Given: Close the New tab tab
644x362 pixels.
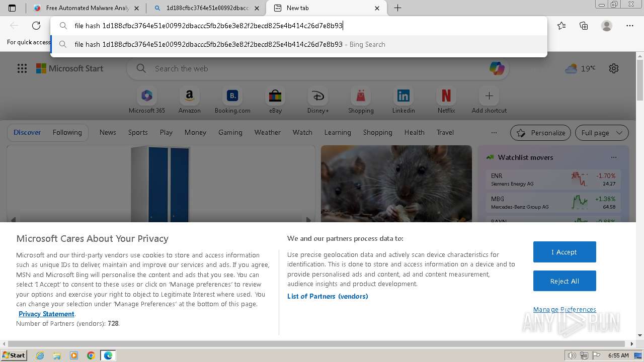Looking at the screenshot, I should click(377, 8).
